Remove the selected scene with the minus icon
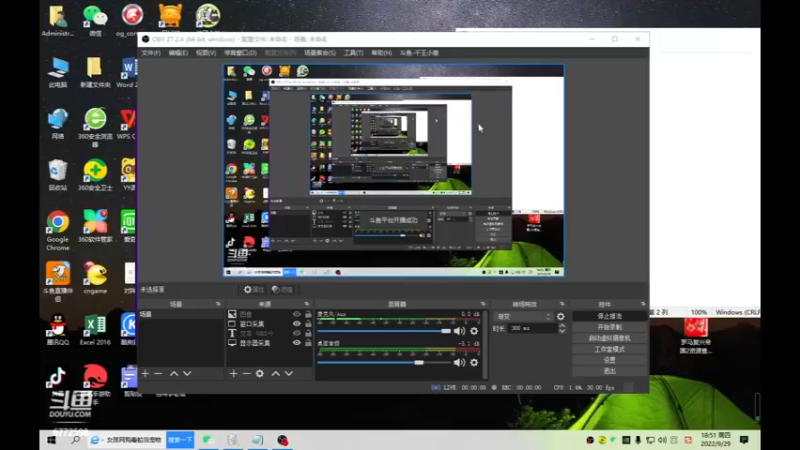800x450 pixels. (158, 373)
